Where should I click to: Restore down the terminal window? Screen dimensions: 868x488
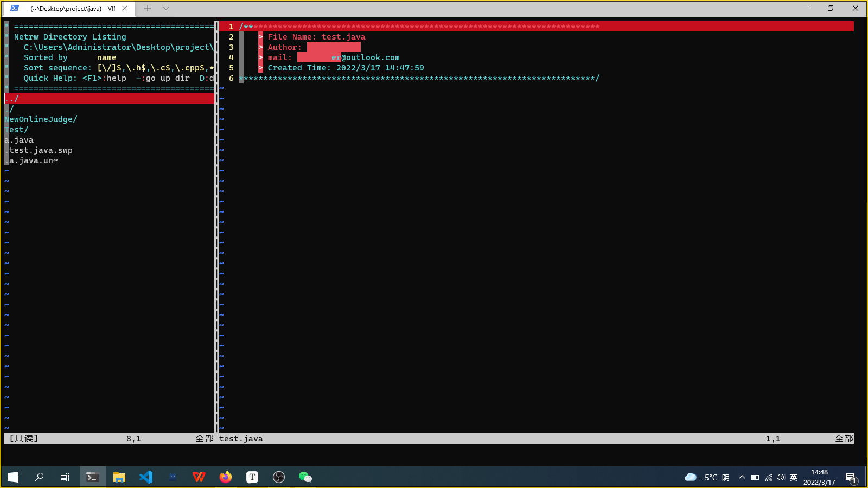(831, 8)
